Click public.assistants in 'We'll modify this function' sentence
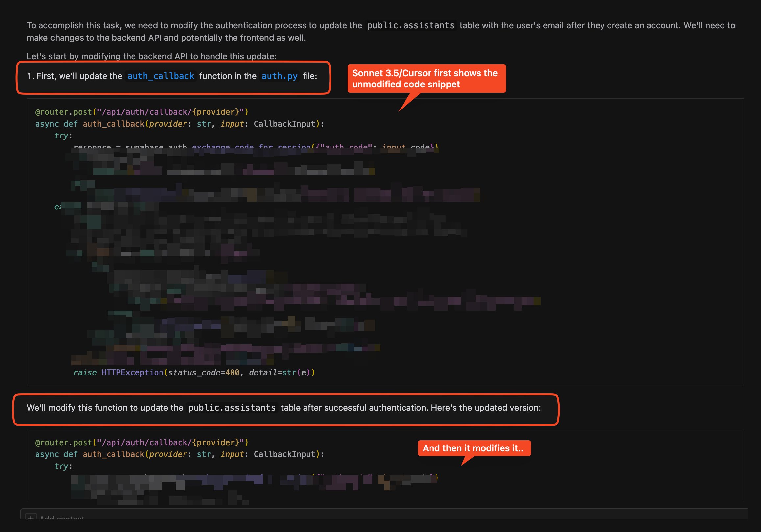The height and width of the screenshot is (532, 761). click(232, 408)
